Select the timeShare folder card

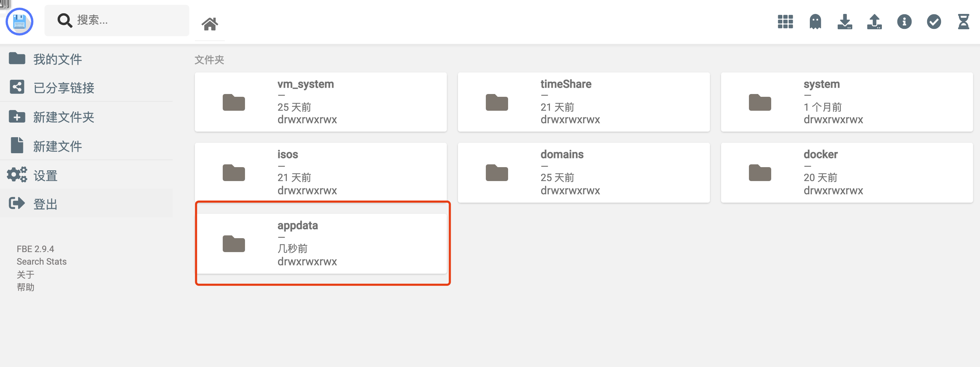pyautogui.click(x=584, y=102)
